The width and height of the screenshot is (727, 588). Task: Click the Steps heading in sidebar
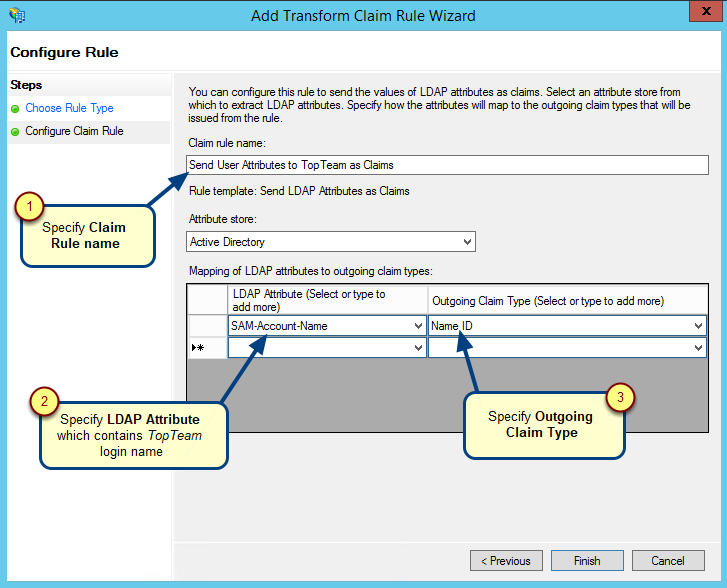coord(26,85)
